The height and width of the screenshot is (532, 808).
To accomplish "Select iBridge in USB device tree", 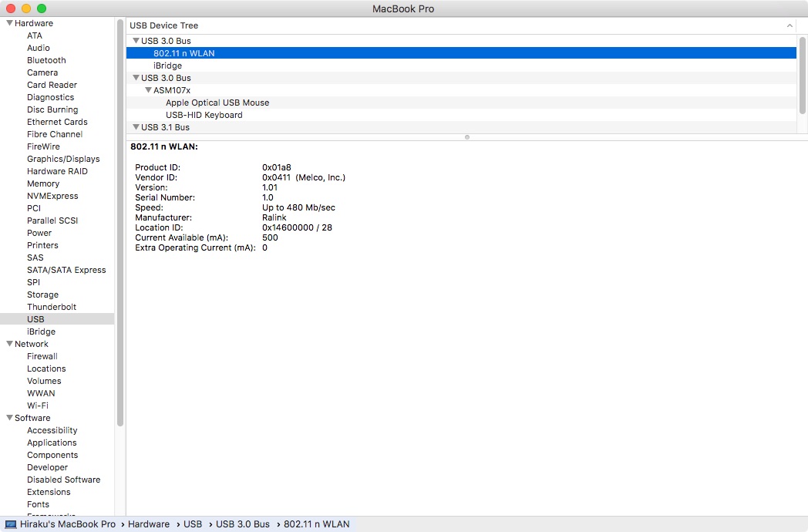I will coord(167,66).
